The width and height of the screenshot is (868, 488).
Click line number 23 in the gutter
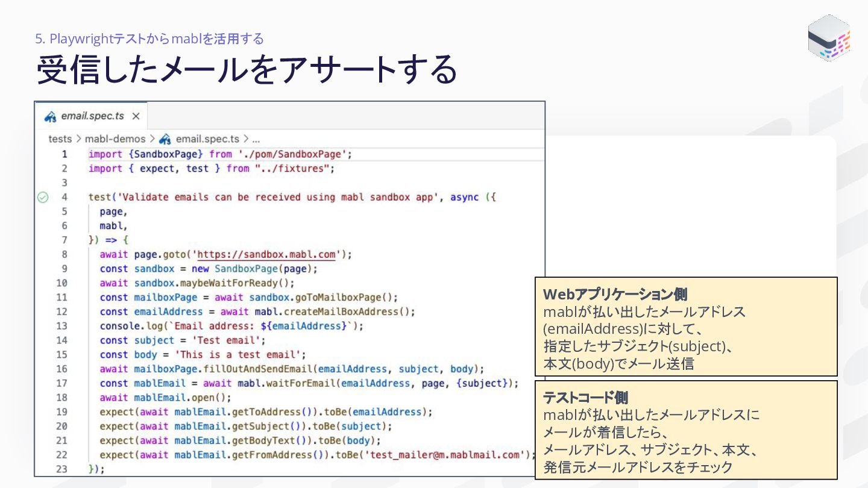pyautogui.click(x=61, y=469)
